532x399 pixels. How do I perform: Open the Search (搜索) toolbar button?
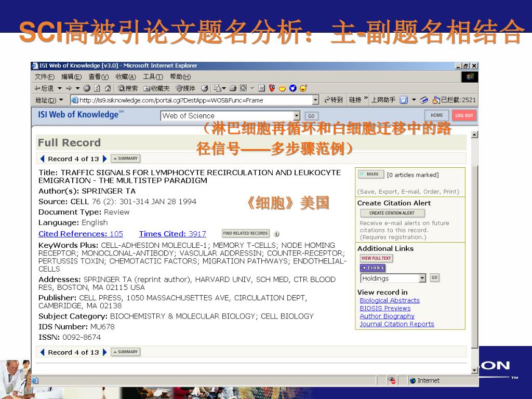[x=128, y=88]
